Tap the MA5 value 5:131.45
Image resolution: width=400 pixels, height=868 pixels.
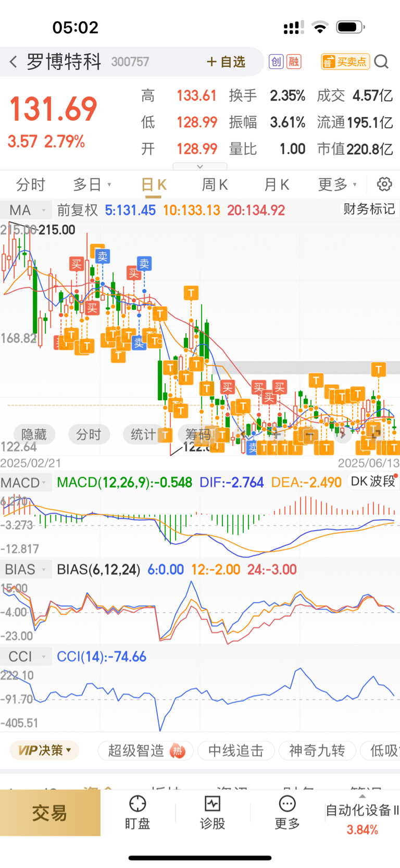click(130, 210)
